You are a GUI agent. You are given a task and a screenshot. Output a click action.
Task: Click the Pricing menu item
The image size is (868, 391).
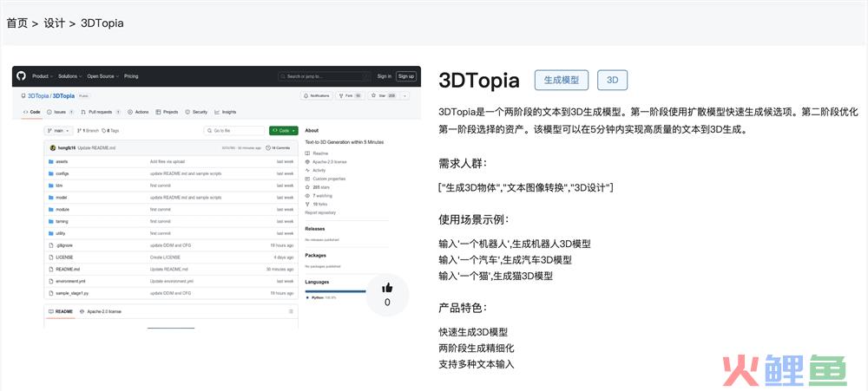(131, 76)
